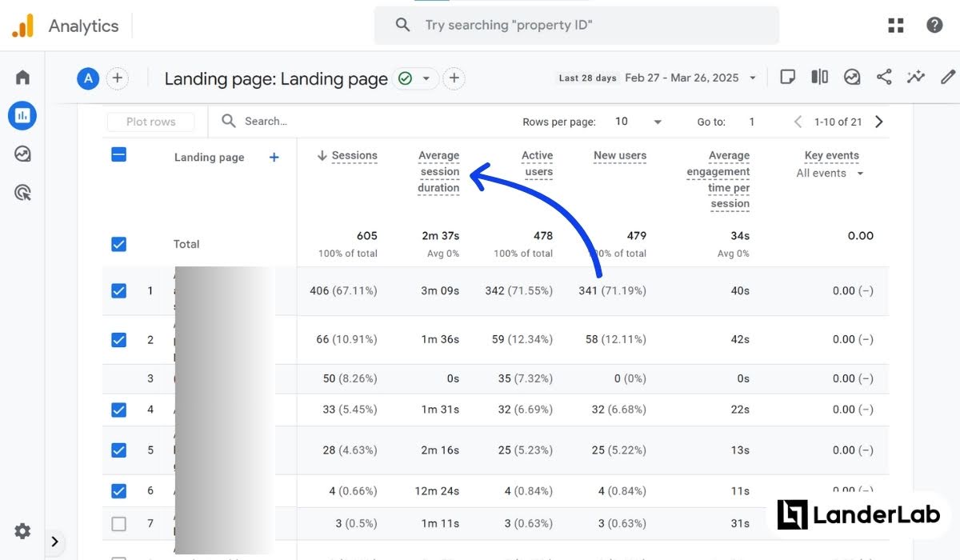Open the Advertising section icon
The image size is (960, 560).
coord(22,192)
